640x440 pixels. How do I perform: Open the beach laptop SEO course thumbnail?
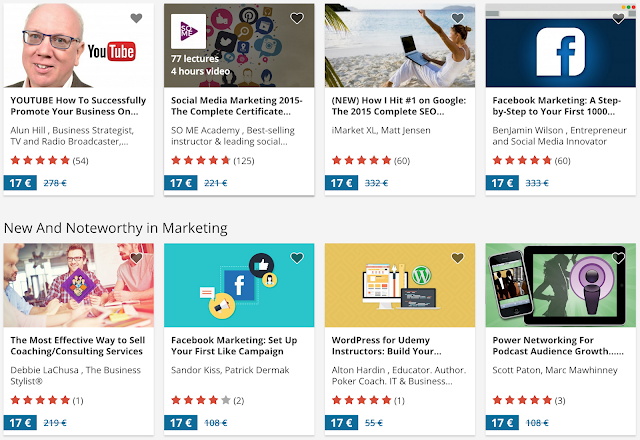click(400, 45)
